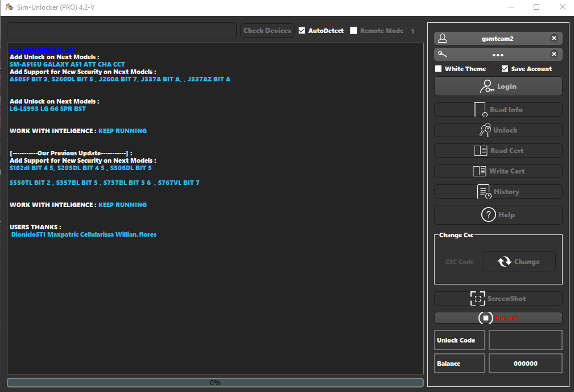Viewport: 574px width, 392px height.
Task: Click the Check Devices button
Action: coord(267,31)
